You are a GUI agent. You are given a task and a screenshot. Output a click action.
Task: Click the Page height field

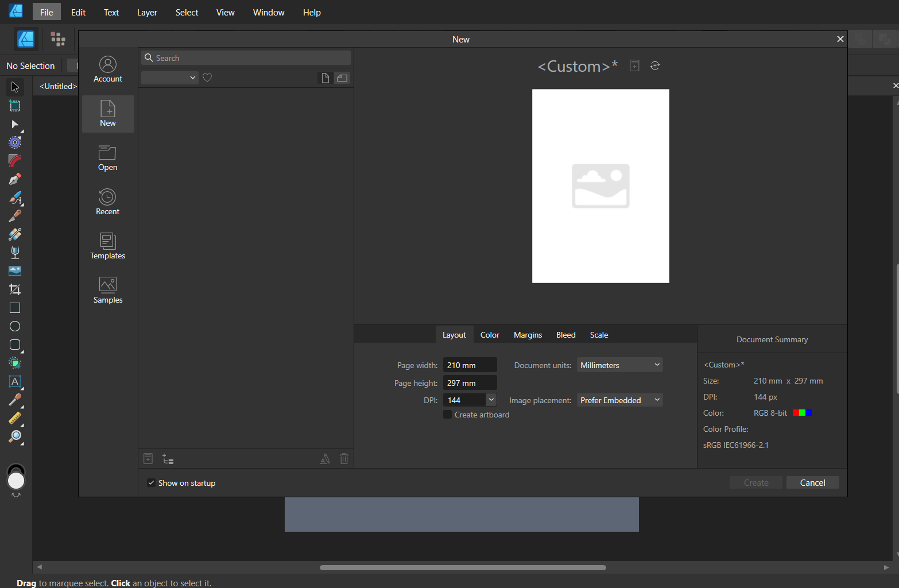(470, 383)
